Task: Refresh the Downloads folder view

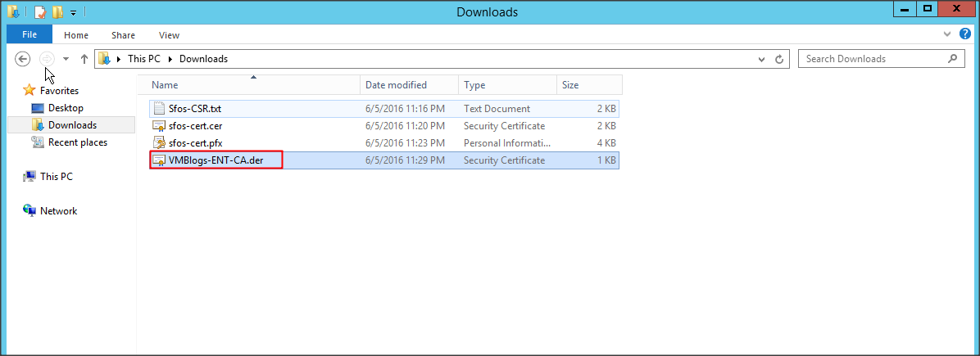Action: [x=781, y=59]
